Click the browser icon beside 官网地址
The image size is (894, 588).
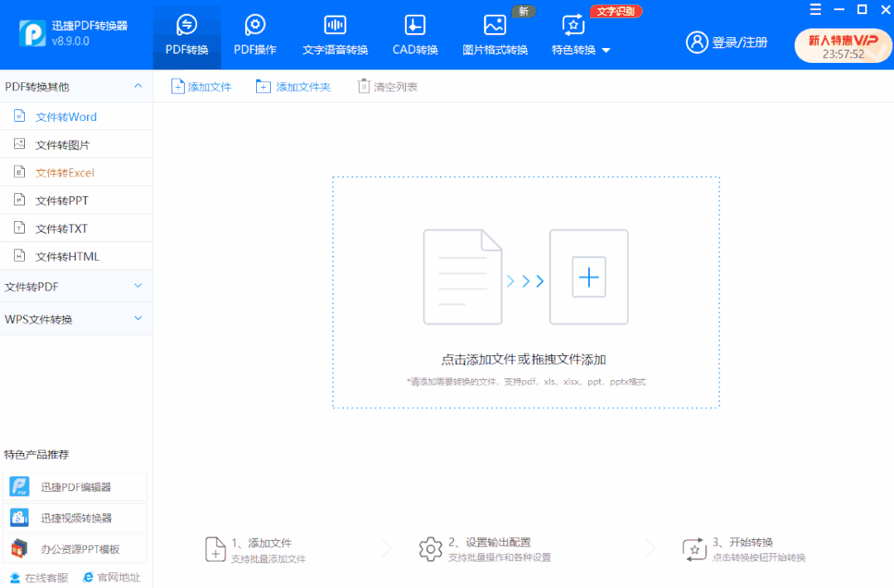click(x=88, y=578)
